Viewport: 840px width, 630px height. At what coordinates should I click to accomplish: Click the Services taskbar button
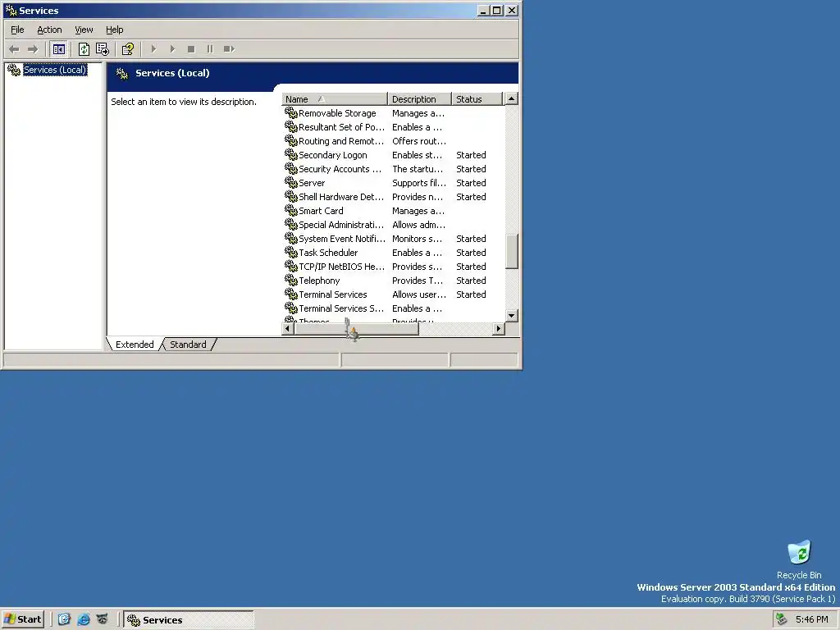click(x=188, y=620)
